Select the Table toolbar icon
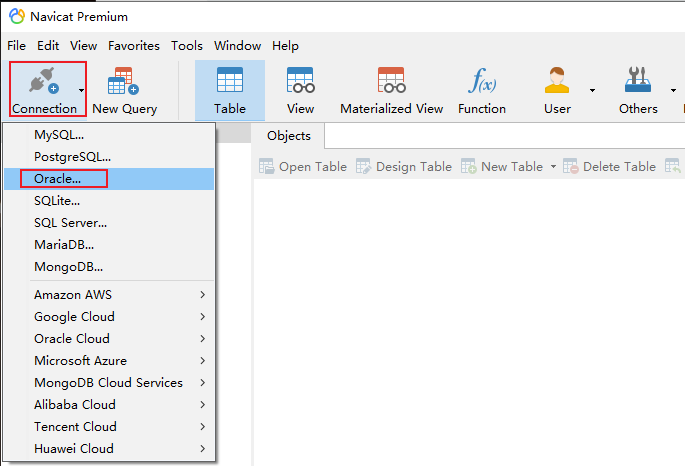 (x=230, y=79)
